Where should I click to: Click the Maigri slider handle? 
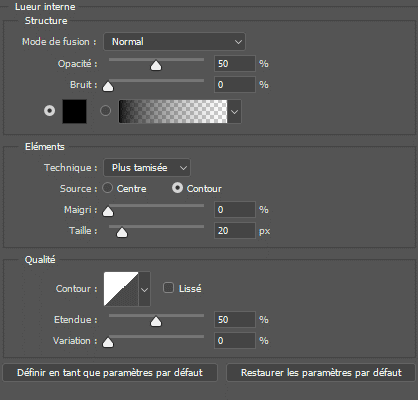[x=108, y=212]
